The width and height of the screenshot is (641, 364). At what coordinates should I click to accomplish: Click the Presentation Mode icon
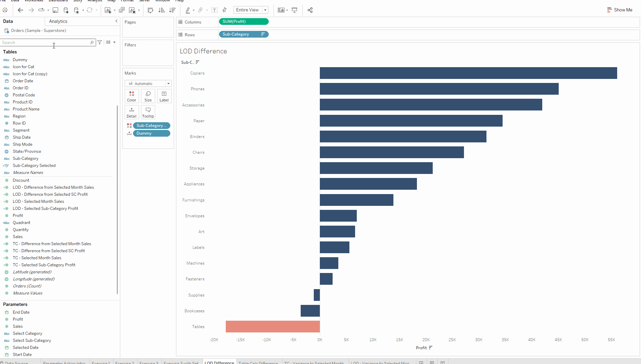295,10
